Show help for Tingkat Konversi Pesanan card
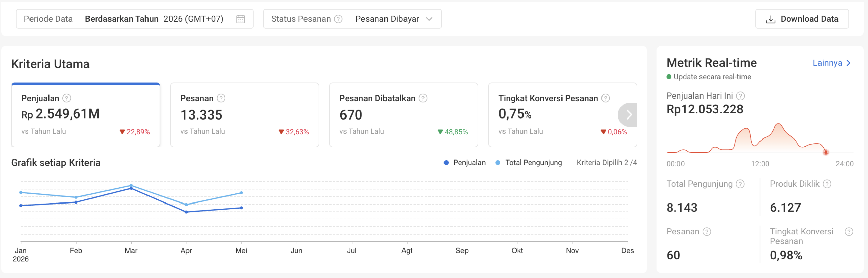The height and width of the screenshot is (278, 868). (x=606, y=98)
